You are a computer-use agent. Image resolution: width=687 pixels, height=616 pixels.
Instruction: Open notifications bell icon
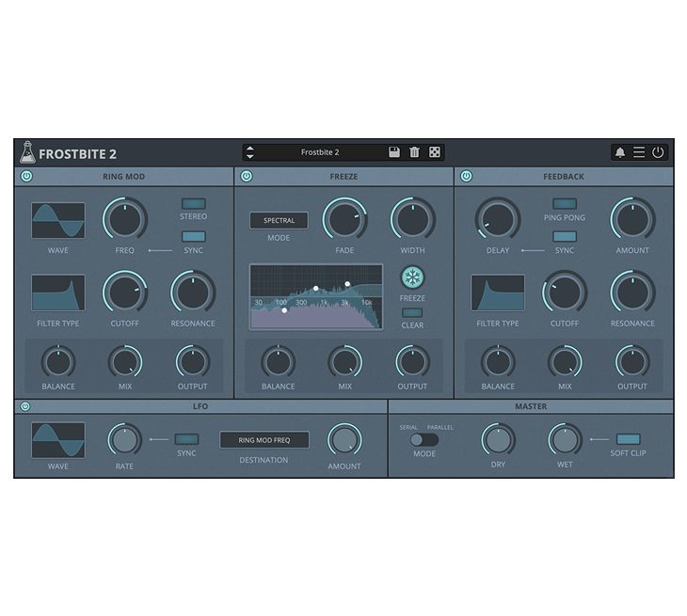(620, 152)
